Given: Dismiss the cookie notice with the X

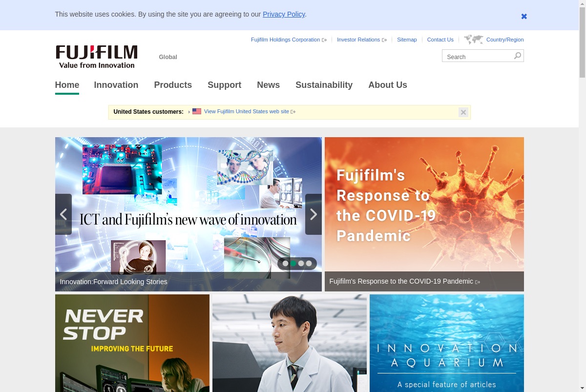Looking at the screenshot, I should [x=524, y=16].
